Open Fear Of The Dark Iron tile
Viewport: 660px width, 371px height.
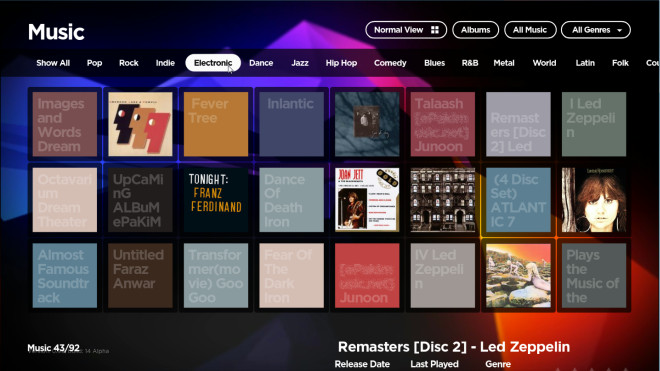[291, 275]
